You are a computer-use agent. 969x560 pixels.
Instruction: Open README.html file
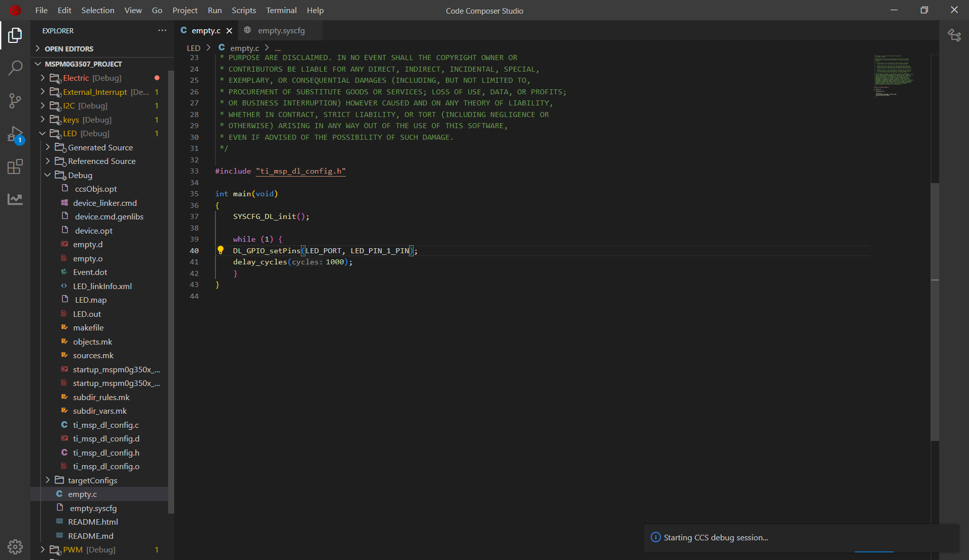tap(99, 522)
